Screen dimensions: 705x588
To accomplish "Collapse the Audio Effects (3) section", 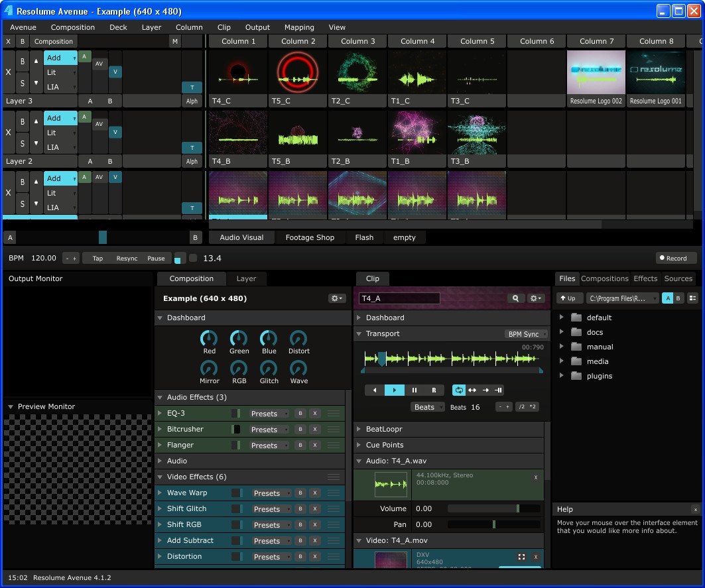I will pyautogui.click(x=160, y=397).
